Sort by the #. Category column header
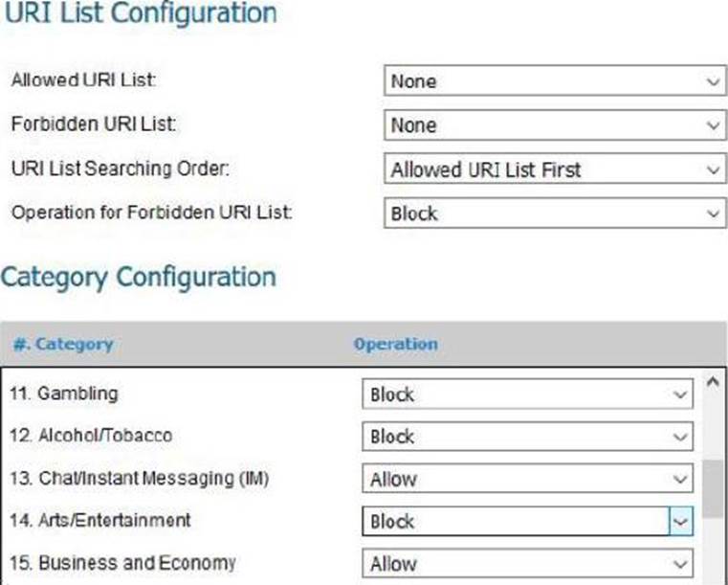 click(63, 344)
